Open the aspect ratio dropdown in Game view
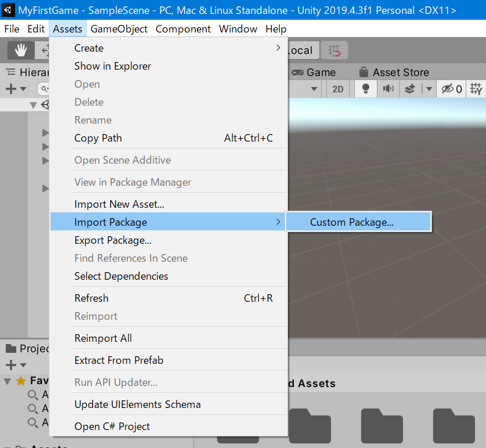 coord(314,89)
